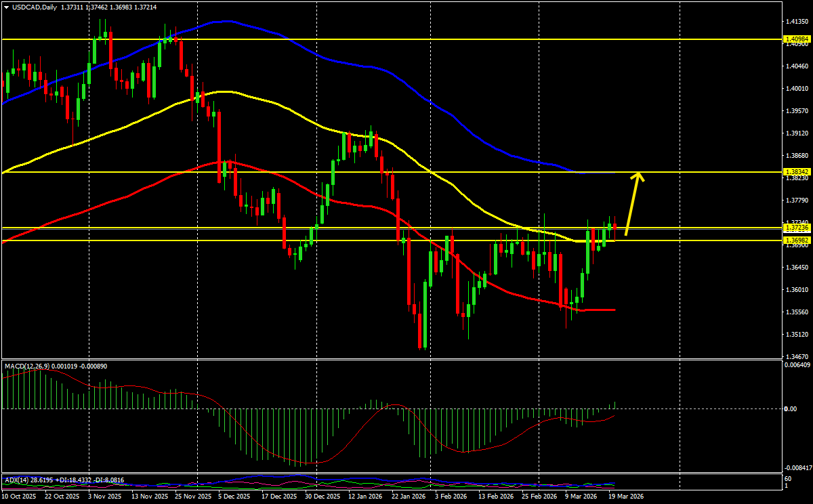Click the 22 Oct 2025 date label
813x504 pixels.
pos(61,496)
